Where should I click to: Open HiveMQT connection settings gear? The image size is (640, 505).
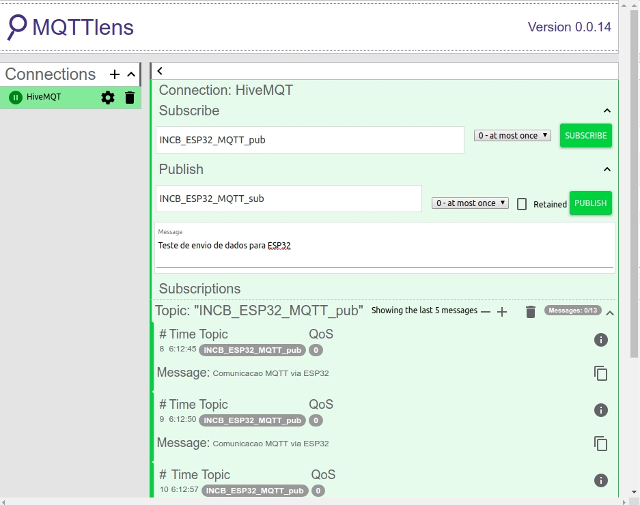click(x=108, y=98)
